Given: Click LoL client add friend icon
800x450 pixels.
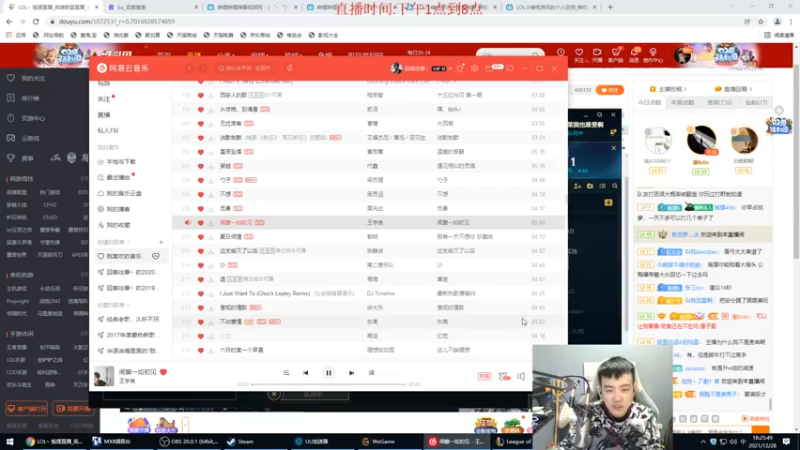Looking at the screenshot, I should (x=578, y=186).
